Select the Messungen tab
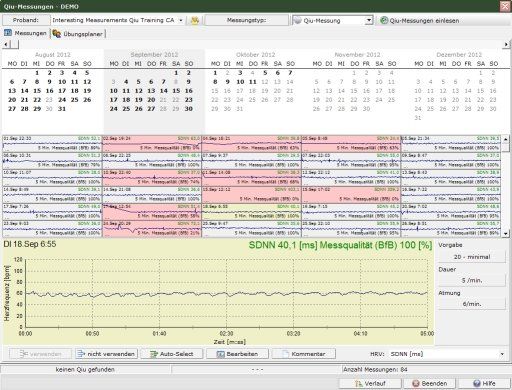The width and height of the screenshot is (512, 390). click(26, 33)
